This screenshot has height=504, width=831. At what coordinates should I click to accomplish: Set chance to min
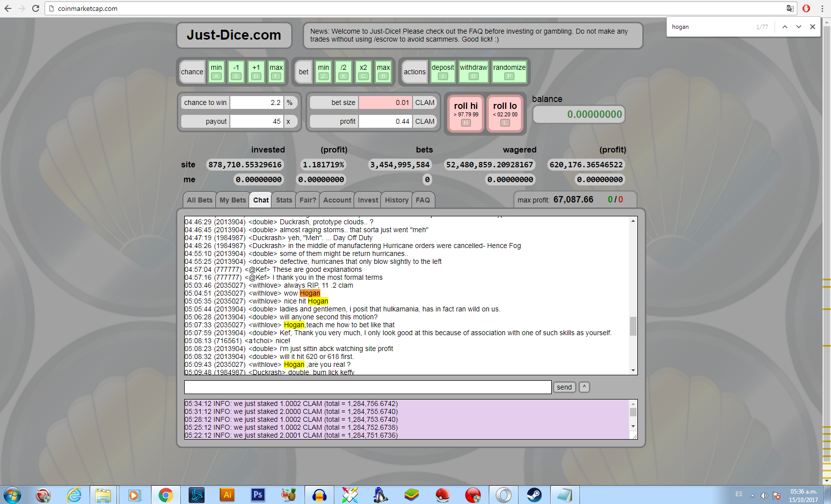click(216, 72)
